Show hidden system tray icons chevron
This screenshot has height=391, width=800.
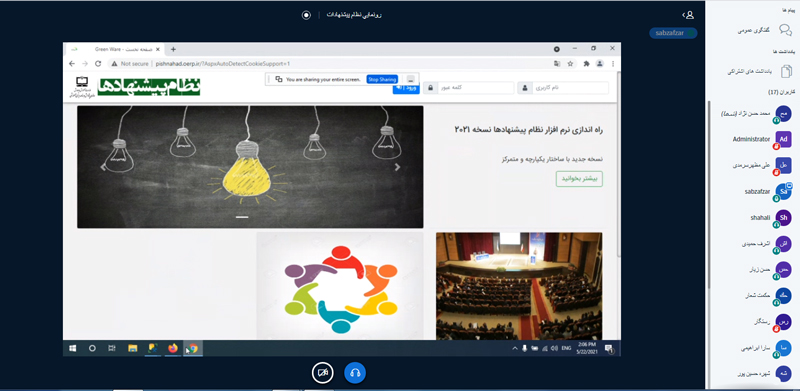click(x=514, y=348)
